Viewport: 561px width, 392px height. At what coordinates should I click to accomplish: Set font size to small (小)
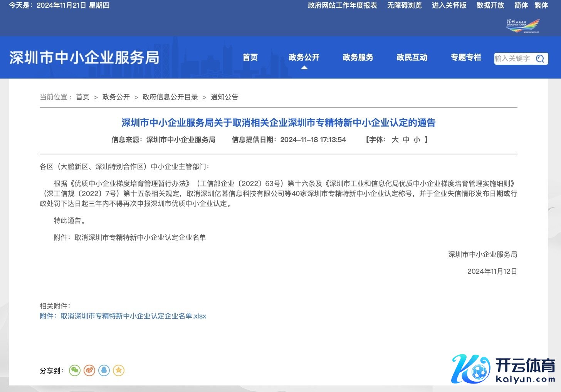click(x=417, y=140)
